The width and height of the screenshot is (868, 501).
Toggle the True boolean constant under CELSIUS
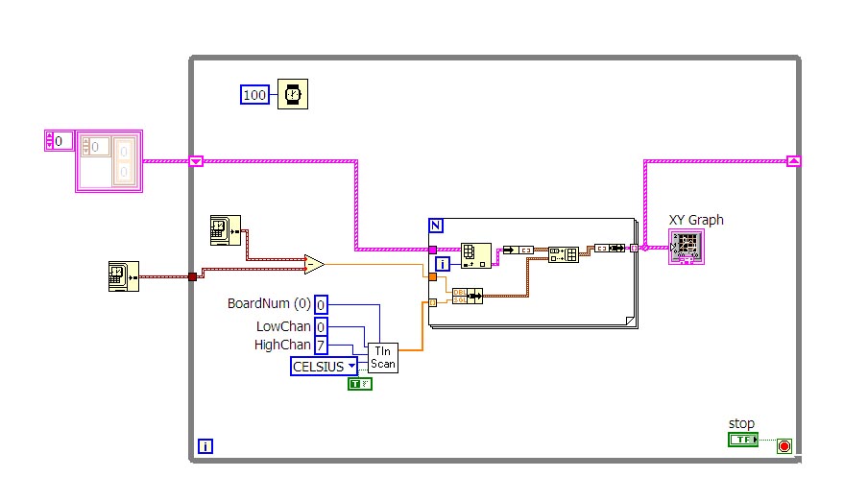[360, 384]
